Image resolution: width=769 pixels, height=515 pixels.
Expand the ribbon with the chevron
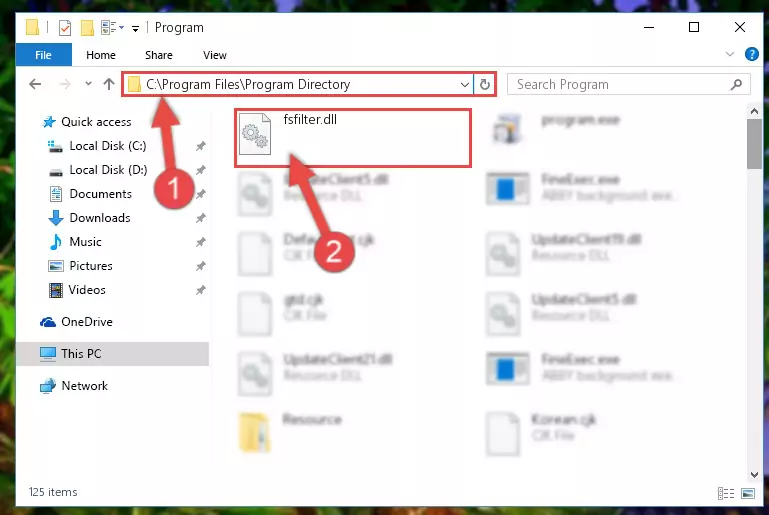point(730,54)
